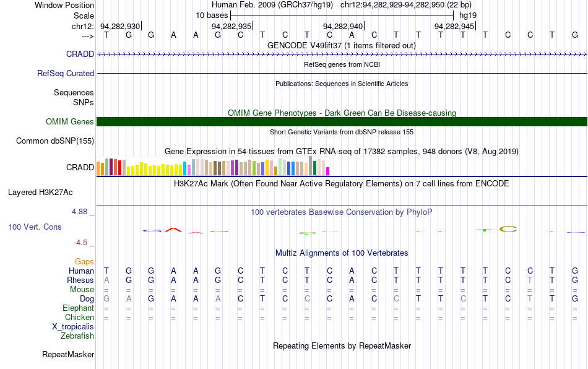Click the CRADD gene arrow line
This screenshot has width=588, height=369.
pyautogui.click(x=342, y=54)
